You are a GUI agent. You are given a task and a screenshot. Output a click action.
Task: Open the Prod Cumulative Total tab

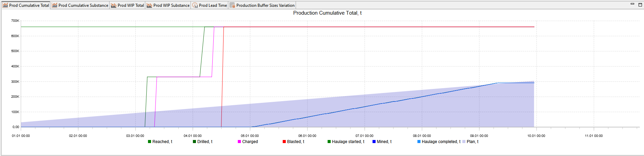click(x=26, y=5)
